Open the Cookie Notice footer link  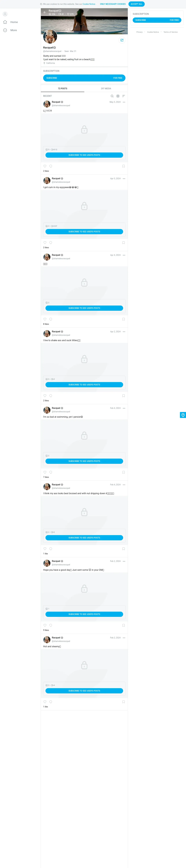tap(153, 32)
